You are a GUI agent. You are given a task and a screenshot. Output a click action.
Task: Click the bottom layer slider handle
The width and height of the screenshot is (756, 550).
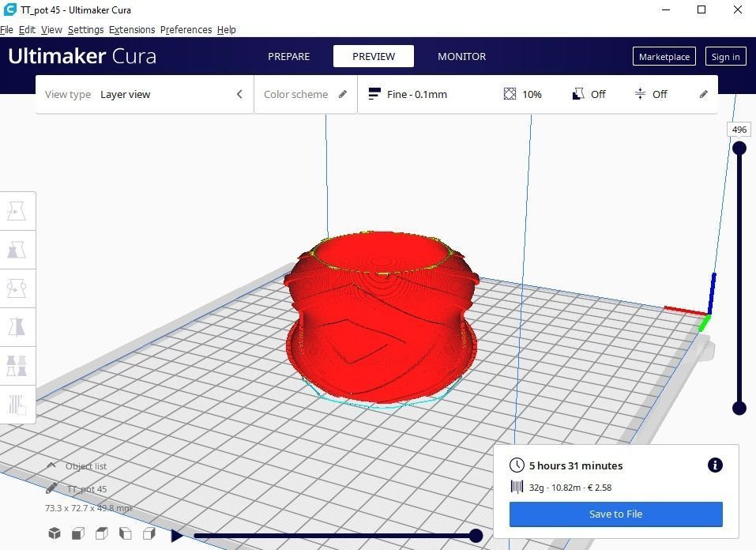coord(739,409)
